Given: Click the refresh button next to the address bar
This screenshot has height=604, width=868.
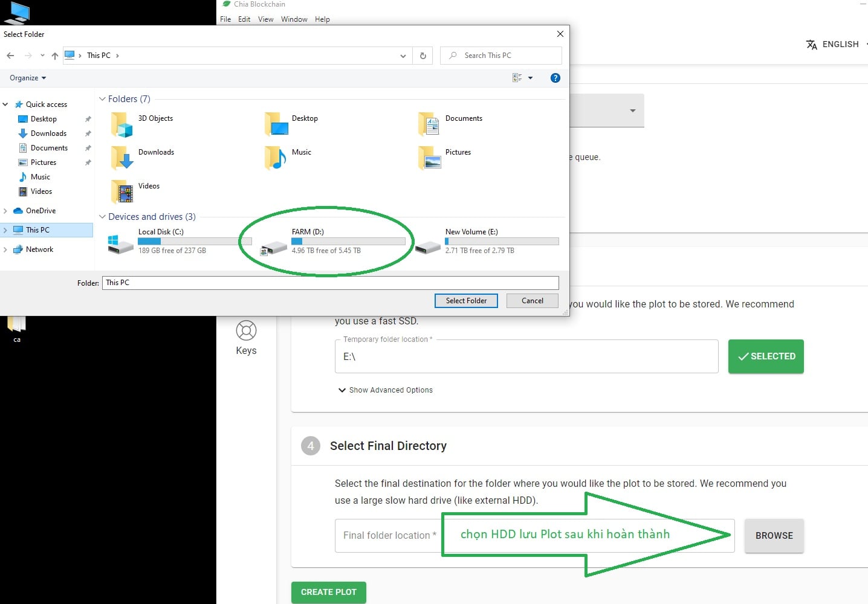Looking at the screenshot, I should pos(423,56).
